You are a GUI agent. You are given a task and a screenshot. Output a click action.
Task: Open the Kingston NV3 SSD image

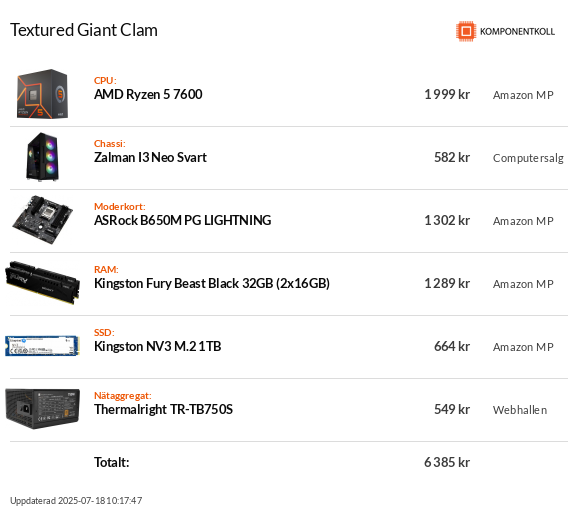click(42, 345)
